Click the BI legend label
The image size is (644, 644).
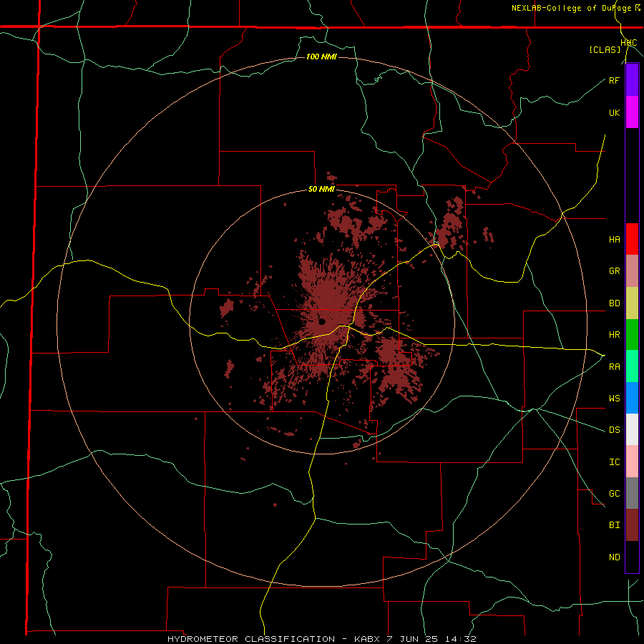[x=614, y=525]
